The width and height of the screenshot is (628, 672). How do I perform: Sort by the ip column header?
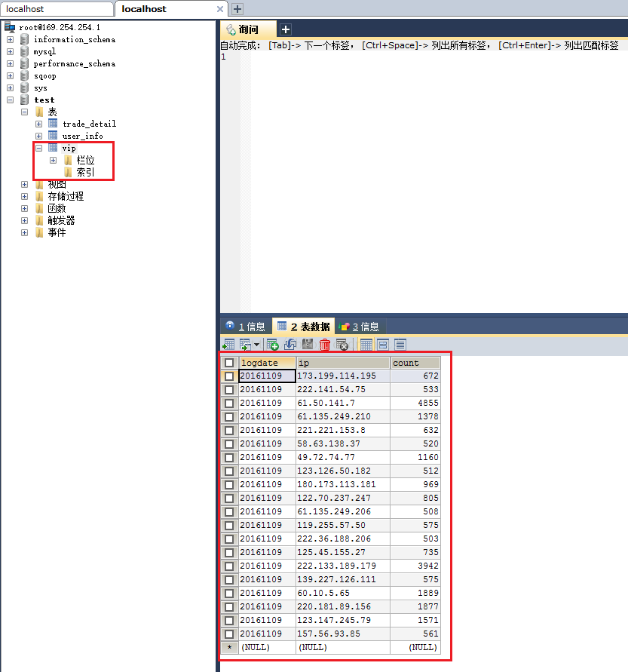click(343, 363)
